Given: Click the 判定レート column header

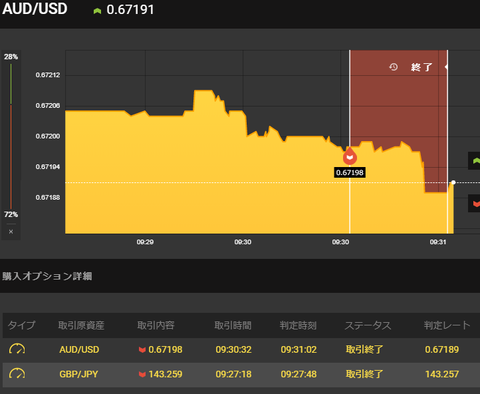Looking at the screenshot, I should point(447,325).
